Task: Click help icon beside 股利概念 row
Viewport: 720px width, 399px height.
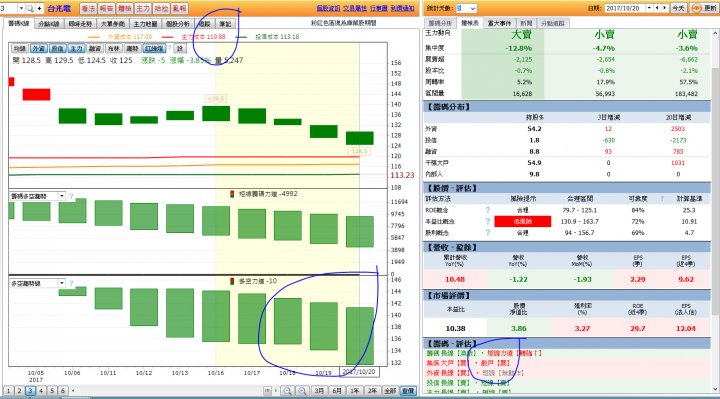Action: (488, 233)
